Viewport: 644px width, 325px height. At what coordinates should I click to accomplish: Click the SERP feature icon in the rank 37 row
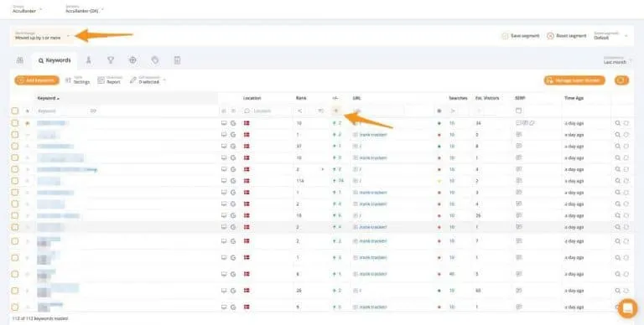coord(519,146)
